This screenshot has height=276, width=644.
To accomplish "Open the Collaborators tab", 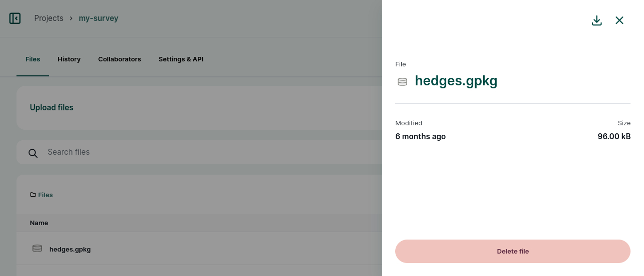I will (x=119, y=59).
